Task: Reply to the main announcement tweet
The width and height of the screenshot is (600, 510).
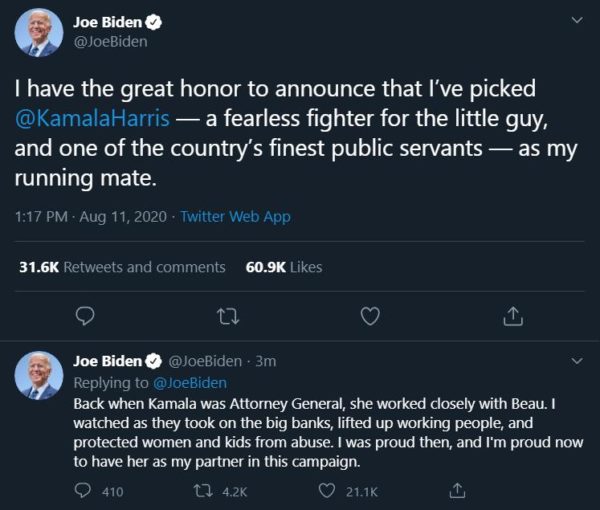Action: (86, 316)
